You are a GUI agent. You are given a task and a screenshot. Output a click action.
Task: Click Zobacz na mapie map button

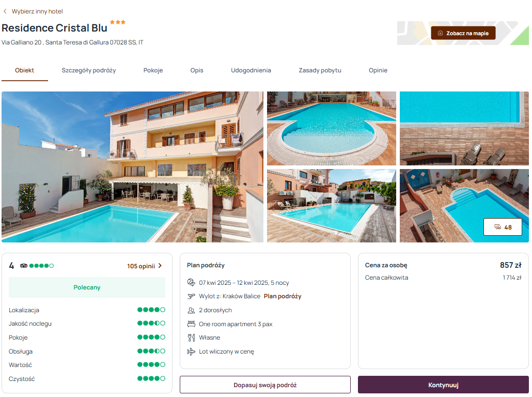463,33
